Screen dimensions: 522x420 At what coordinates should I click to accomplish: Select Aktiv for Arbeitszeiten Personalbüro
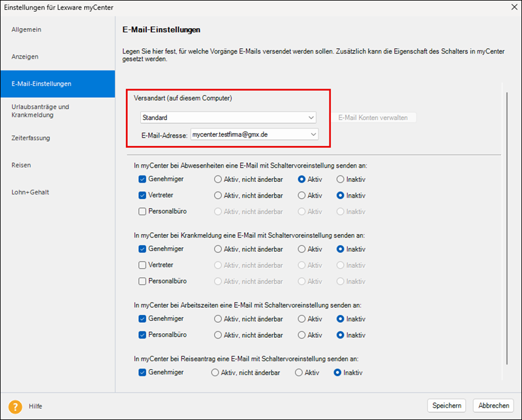tap(301, 335)
